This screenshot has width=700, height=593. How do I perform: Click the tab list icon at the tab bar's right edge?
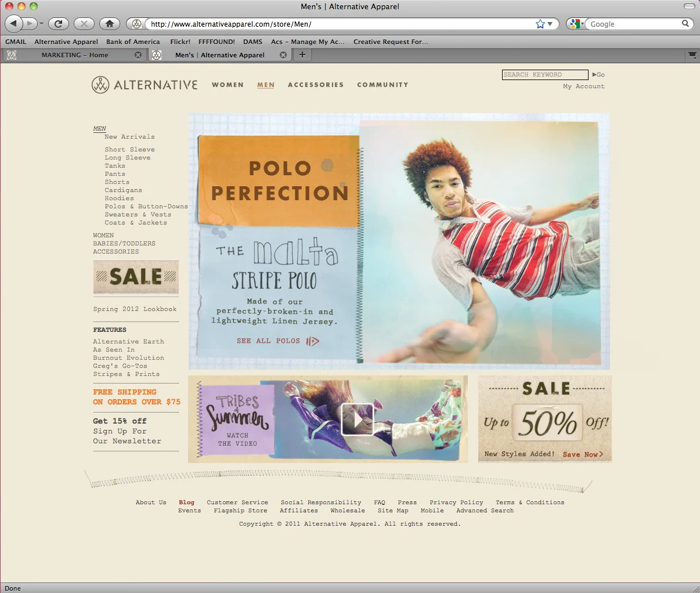[x=692, y=55]
